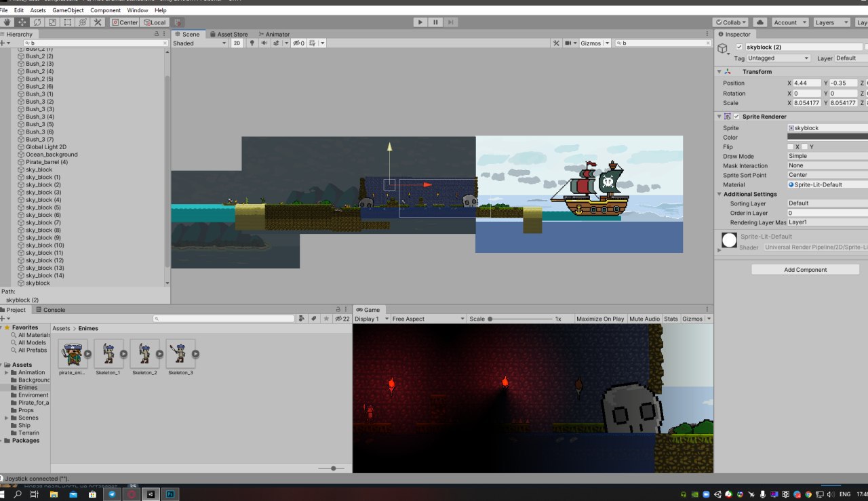Open Tag dropdown showing Untagged

coord(778,58)
